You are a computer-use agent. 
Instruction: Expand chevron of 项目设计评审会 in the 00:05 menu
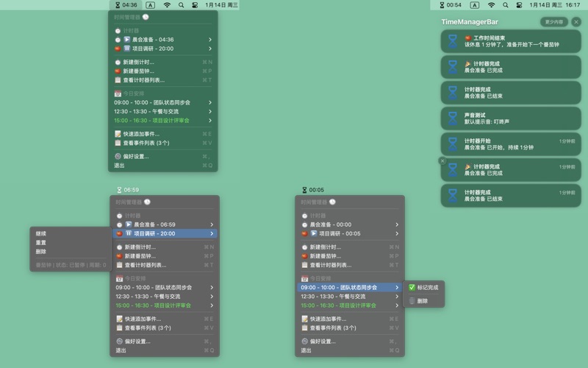[397, 305]
